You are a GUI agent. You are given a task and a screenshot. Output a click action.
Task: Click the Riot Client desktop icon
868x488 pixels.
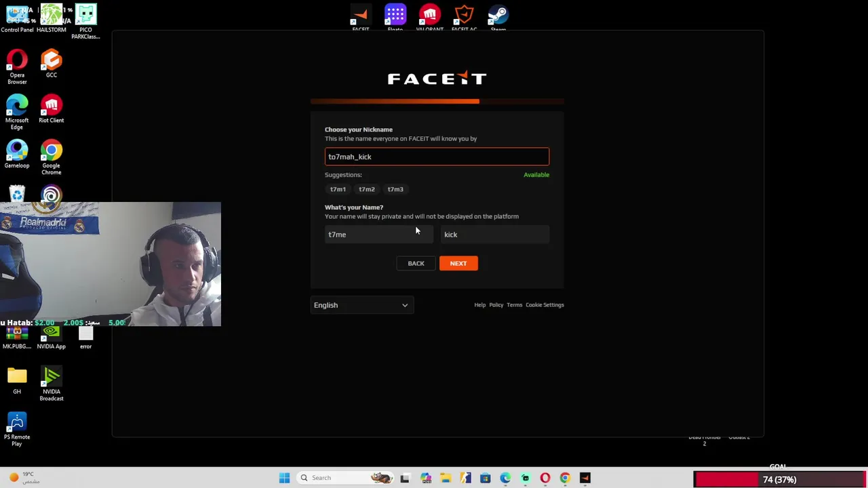click(x=52, y=108)
